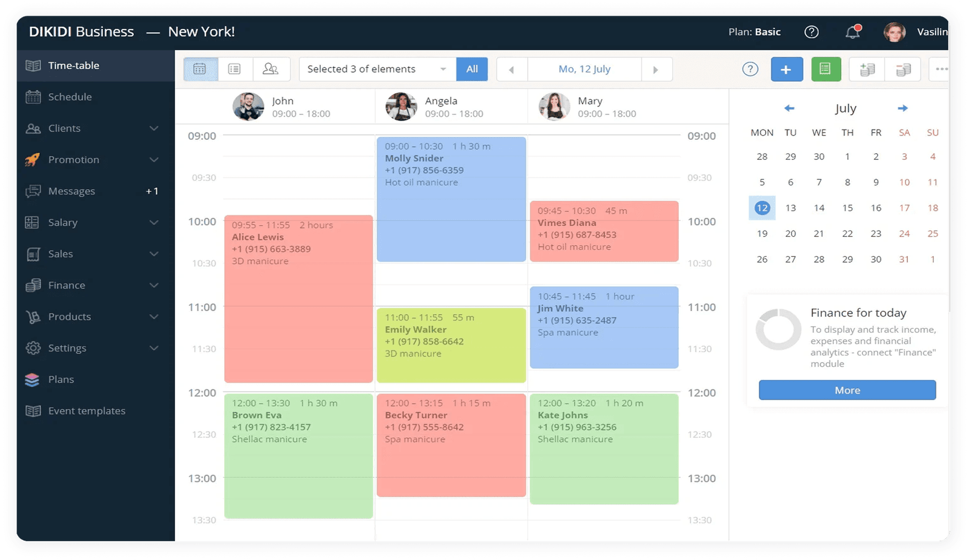Select July 24 in mini calendar
Viewport: 969px width, 560px height.
[x=904, y=234]
